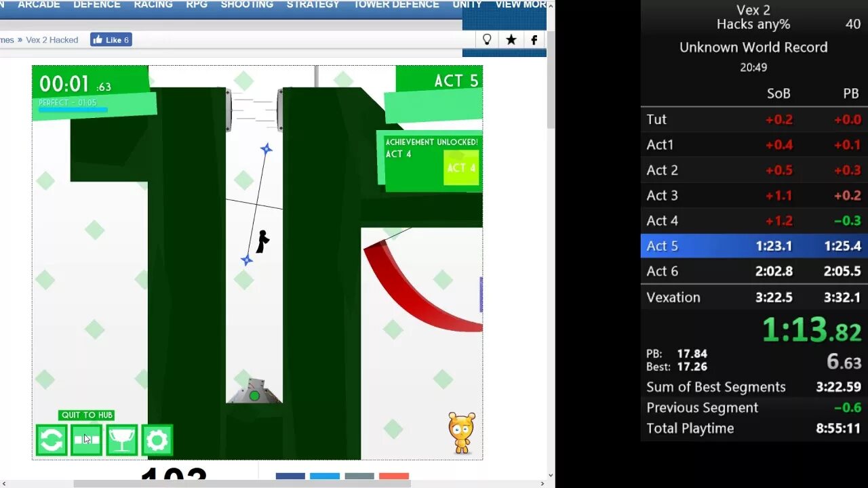Select the Act1 split row

754,144
